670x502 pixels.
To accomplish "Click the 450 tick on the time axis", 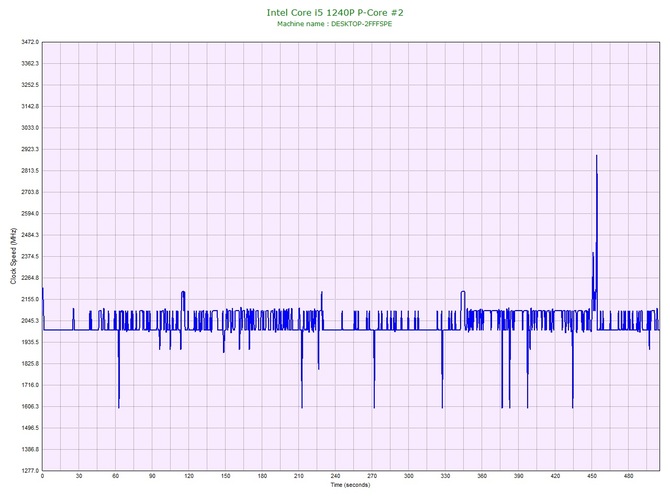I will pos(592,476).
